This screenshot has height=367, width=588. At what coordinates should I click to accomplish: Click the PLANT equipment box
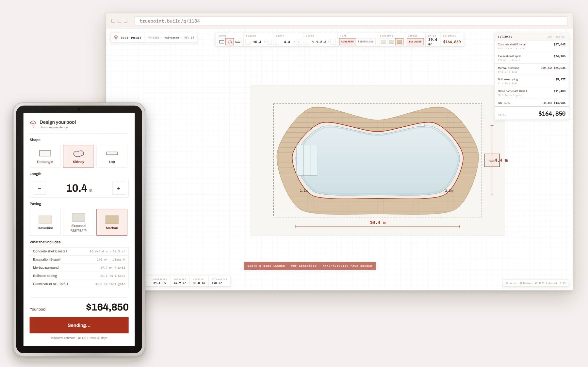(492, 160)
